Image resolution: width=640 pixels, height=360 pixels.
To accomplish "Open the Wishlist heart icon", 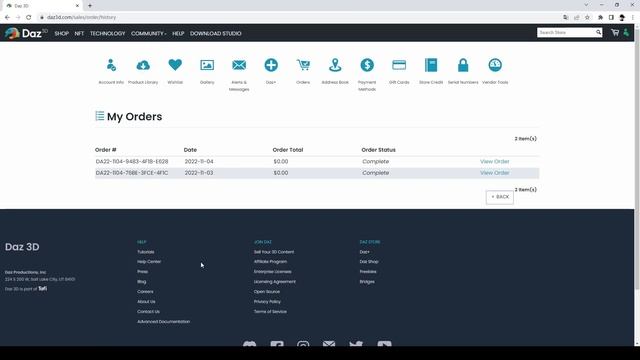I will click(175, 65).
